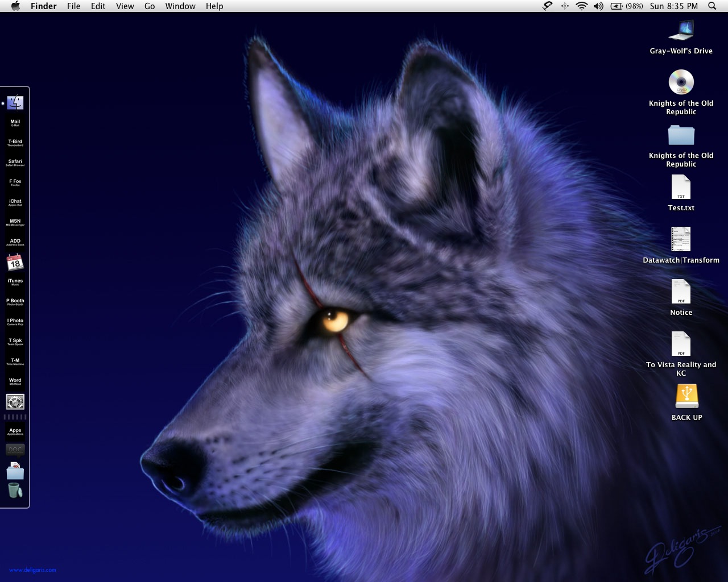This screenshot has height=582, width=728.
Task: Open the Apple menu
Action: point(16,6)
